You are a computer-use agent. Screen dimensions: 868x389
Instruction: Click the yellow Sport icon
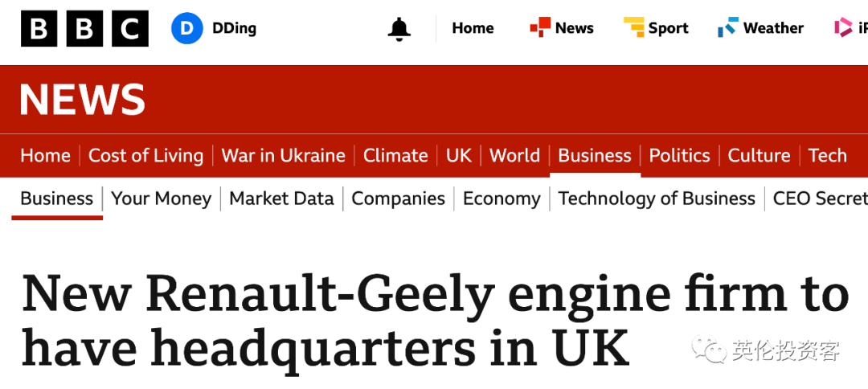coord(634,28)
